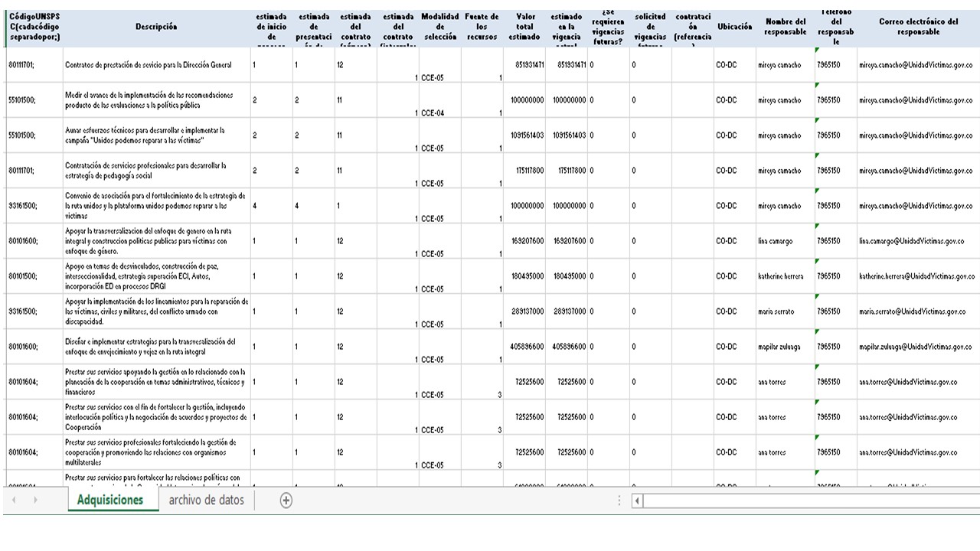Click the horizontal scrollbar track
This screenshot has height=551, width=980.
(x=812, y=501)
